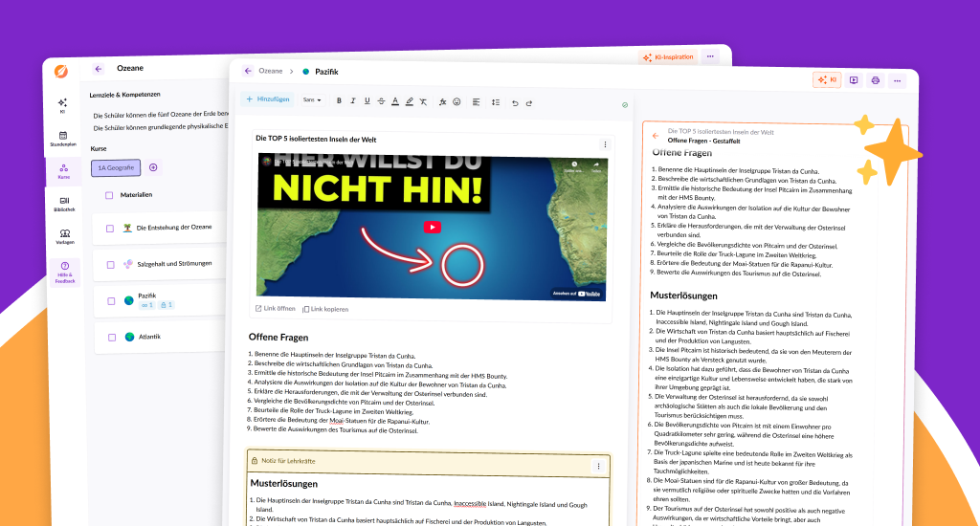Open the Bibliothek in the sidebar

pos(63,203)
